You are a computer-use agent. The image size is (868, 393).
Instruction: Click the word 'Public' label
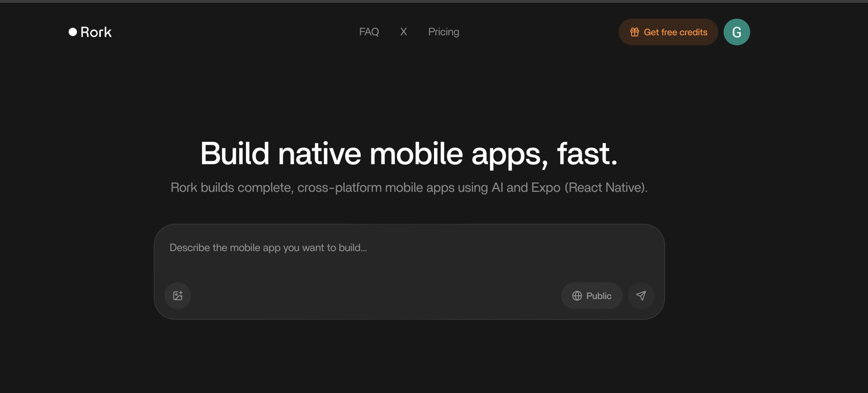(599, 296)
